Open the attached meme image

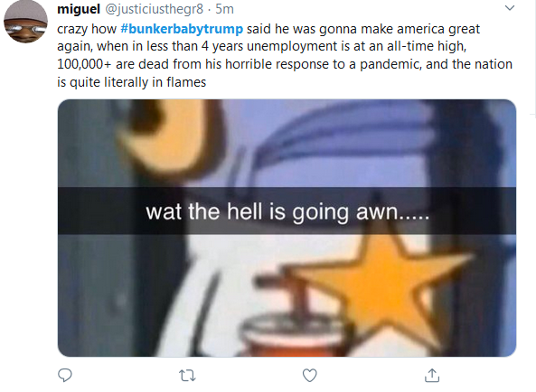[287, 229]
